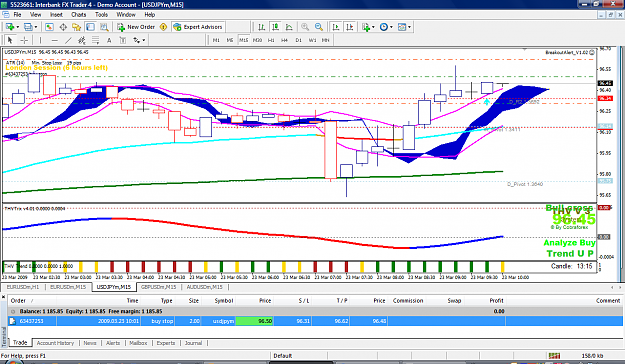The height and width of the screenshot is (364, 625).
Task: Open the News terminal tab
Action: [90, 343]
